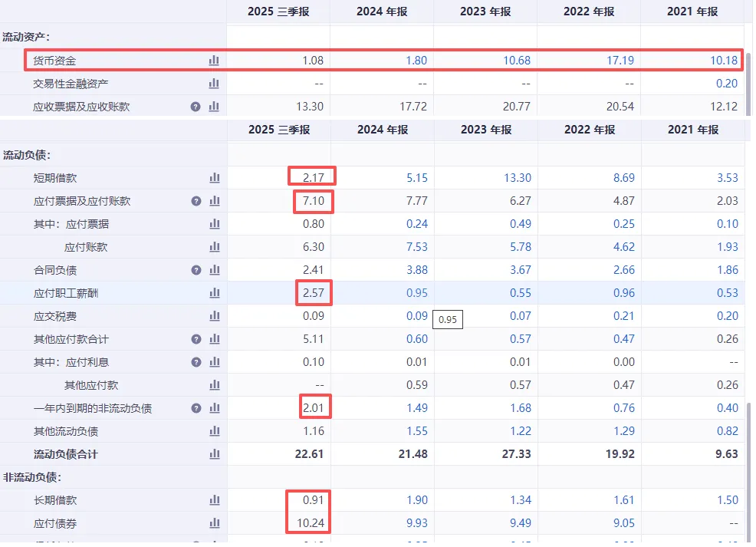The width and height of the screenshot is (756, 547).
Task: Click the 短期借款 row label
Action: (55, 178)
